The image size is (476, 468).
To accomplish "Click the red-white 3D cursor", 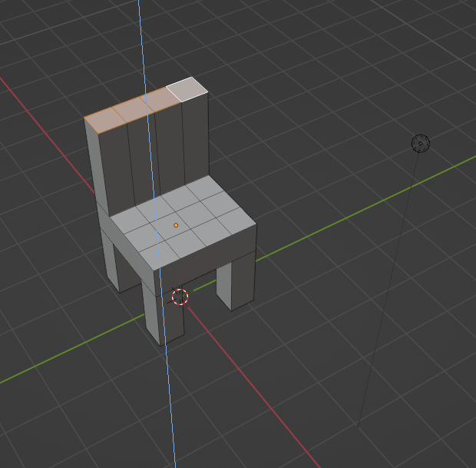I will [x=180, y=297].
